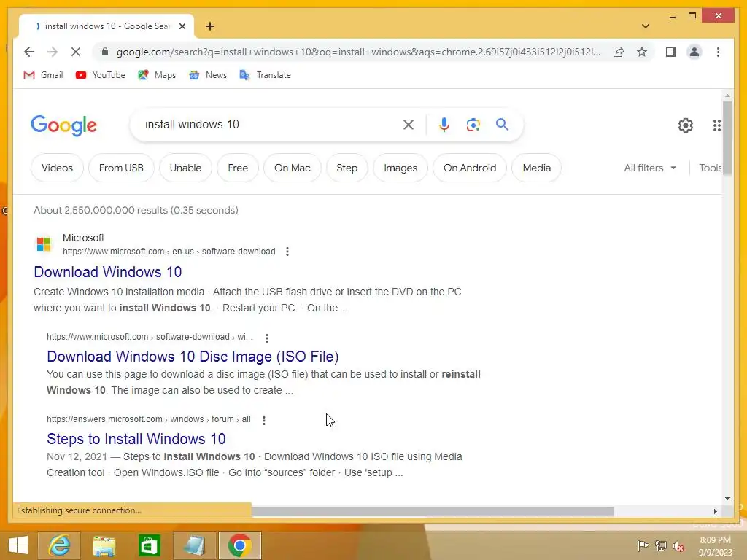
Task: Open 'Download Windows 10 Disc Image (ISO File)' link
Action: [193, 357]
